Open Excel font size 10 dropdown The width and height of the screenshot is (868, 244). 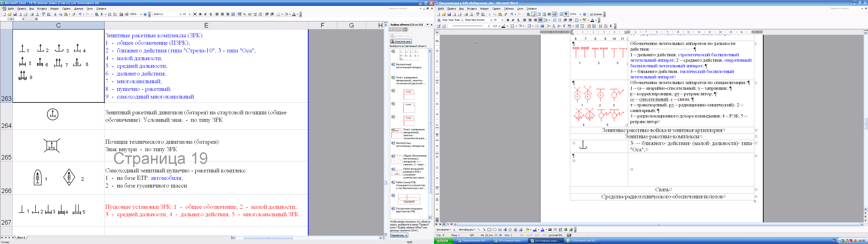click(190, 14)
